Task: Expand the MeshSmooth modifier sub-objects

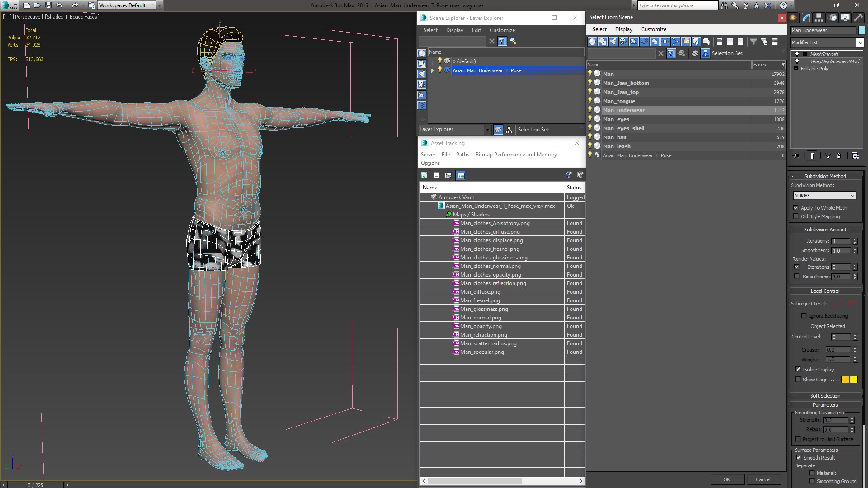Action: point(805,54)
